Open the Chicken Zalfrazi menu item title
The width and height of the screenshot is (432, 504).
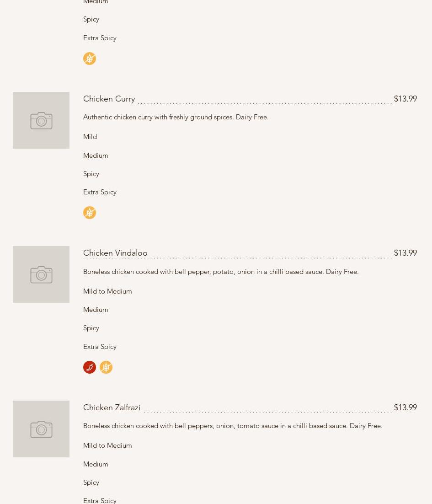click(x=112, y=407)
